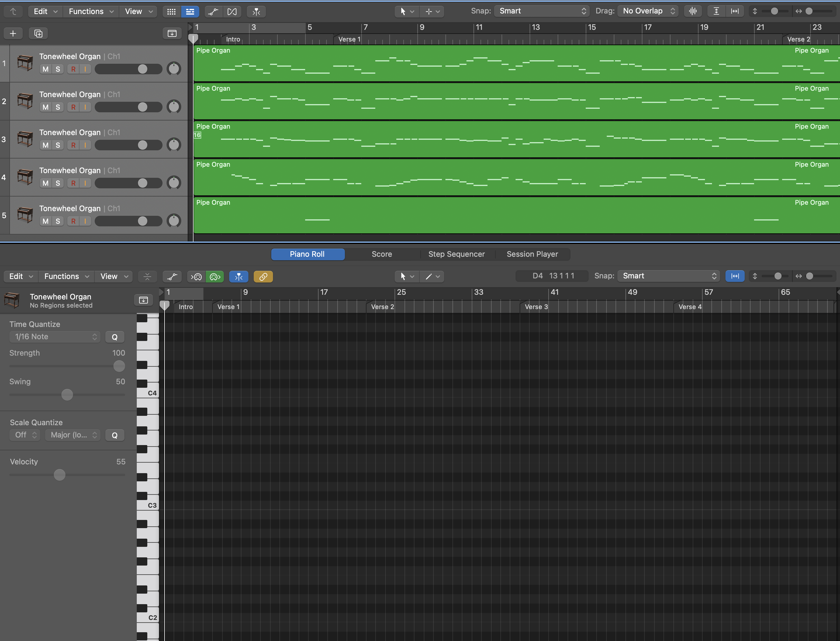The width and height of the screenshot is (840, 641).
Task: Solo track 4 Tonewheel Organ
Action: click(x=58, y=183)
